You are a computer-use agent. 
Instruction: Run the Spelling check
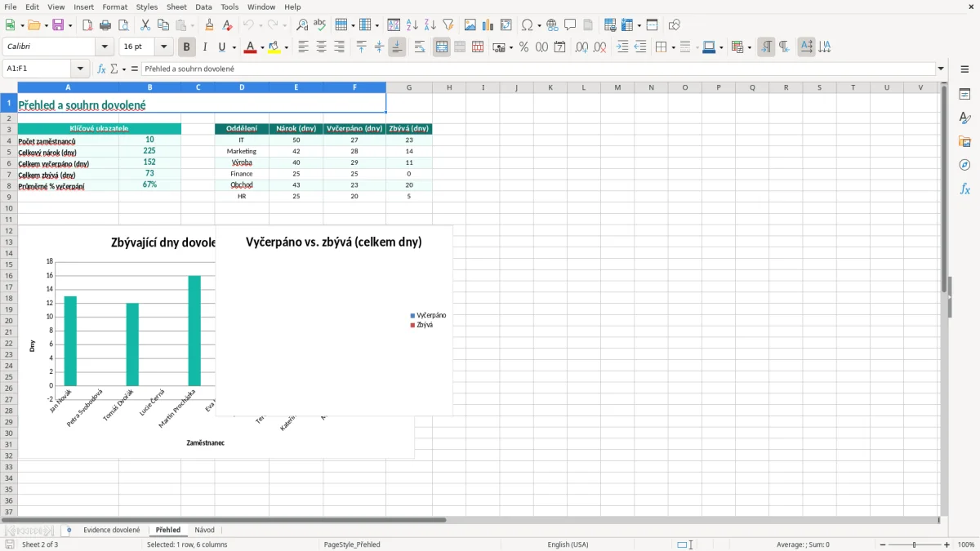point(320,25)
